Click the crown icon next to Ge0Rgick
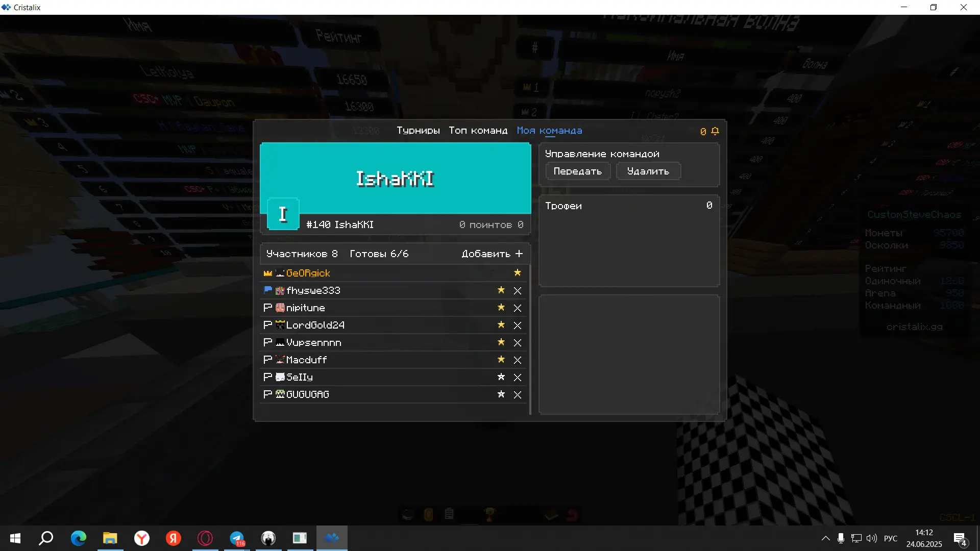Image resolution: width=980 pixels, height=551 pixels. 268,273
